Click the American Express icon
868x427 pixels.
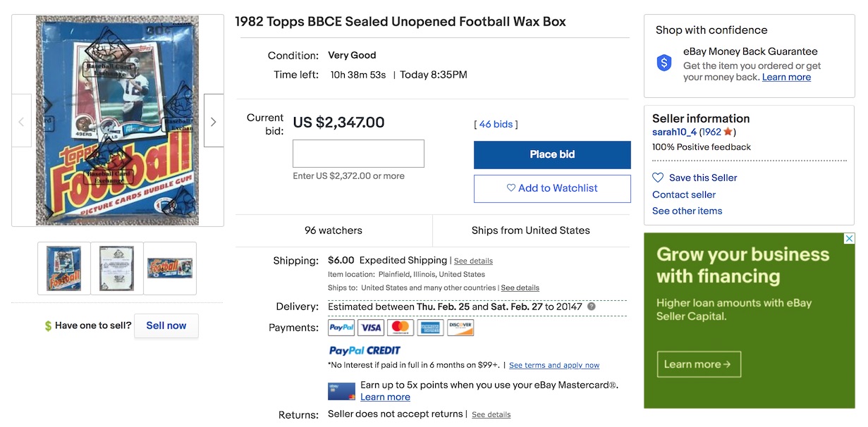click(430, 328)
